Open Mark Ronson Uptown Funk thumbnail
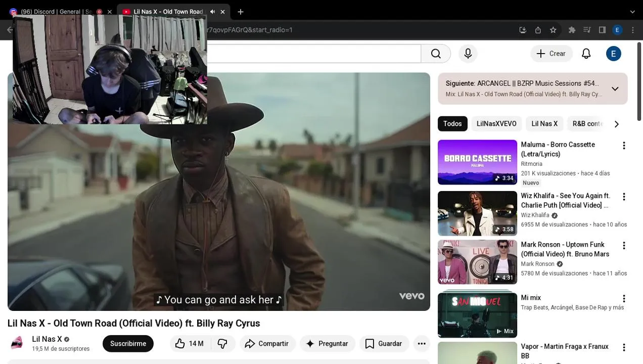643x364 pixels. point(477,262)
